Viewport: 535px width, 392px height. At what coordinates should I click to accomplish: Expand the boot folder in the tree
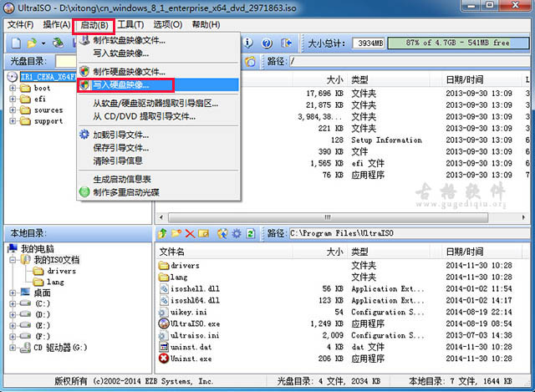13,88
